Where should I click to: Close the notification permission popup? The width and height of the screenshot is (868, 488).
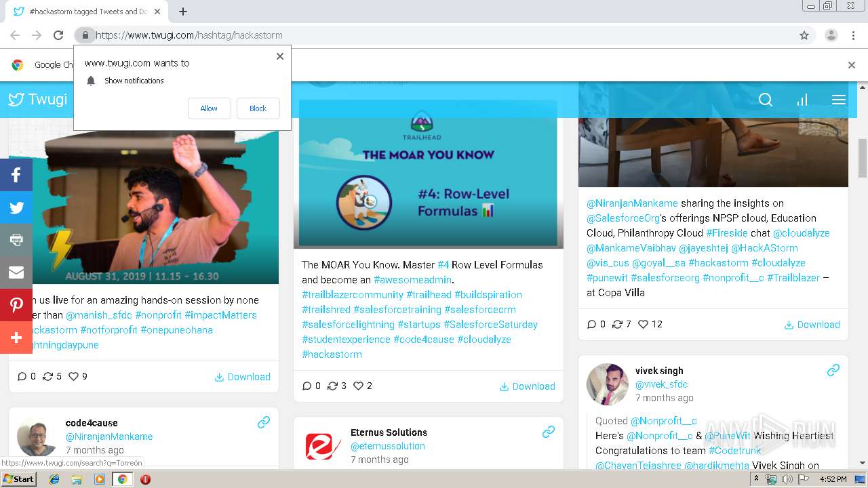click(x=280, y=56)
